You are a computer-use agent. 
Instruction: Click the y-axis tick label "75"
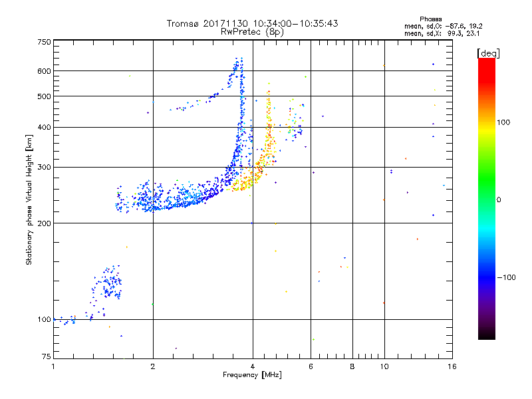coord(47,356)
